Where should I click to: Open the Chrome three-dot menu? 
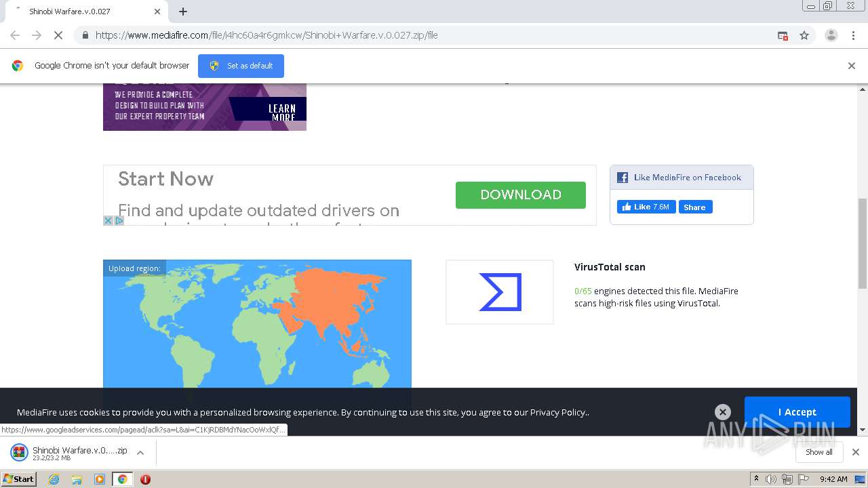pos(853,35)
